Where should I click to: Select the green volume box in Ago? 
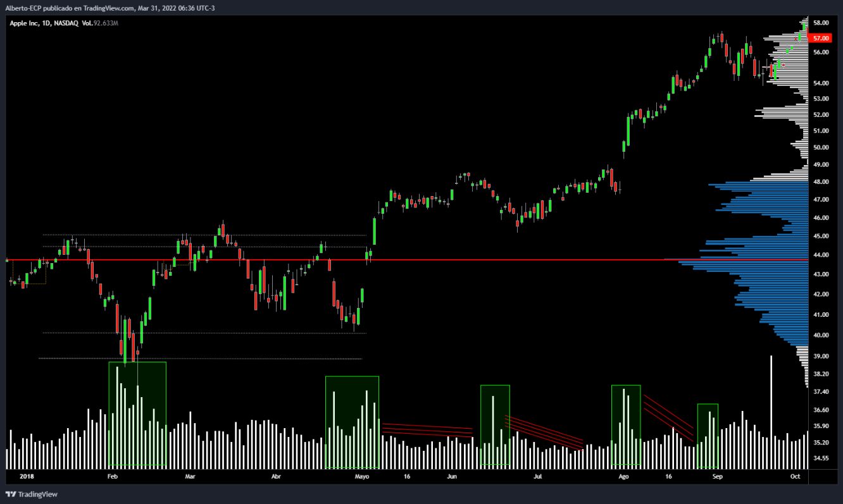[x=626, y=425]
